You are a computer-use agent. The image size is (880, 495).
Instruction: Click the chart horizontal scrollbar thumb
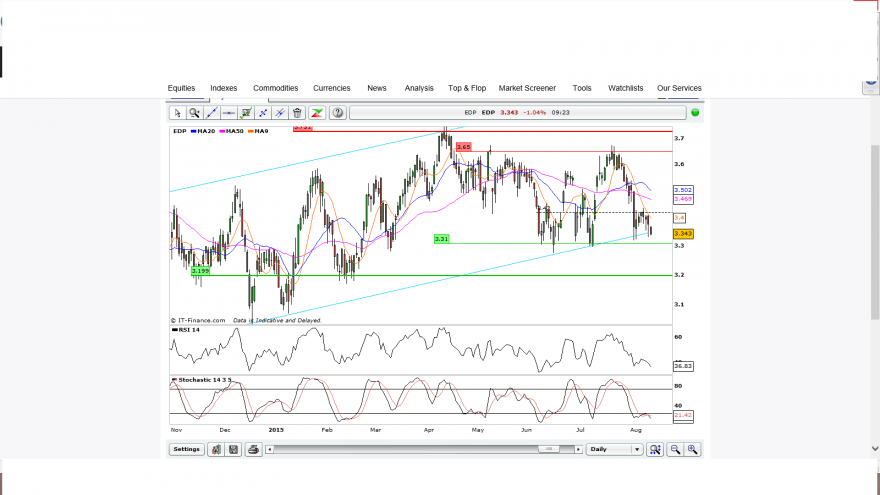coord(549,449)
